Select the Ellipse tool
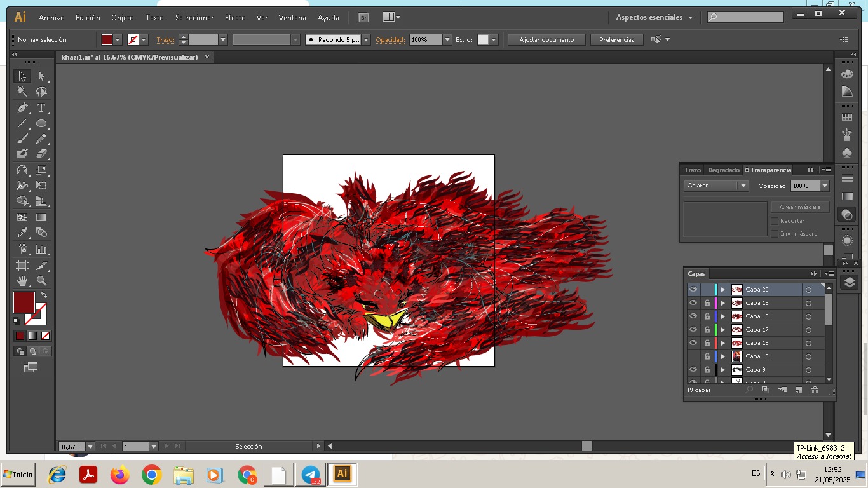This screenshot has width=868, height=488. [x=41, y=123]
